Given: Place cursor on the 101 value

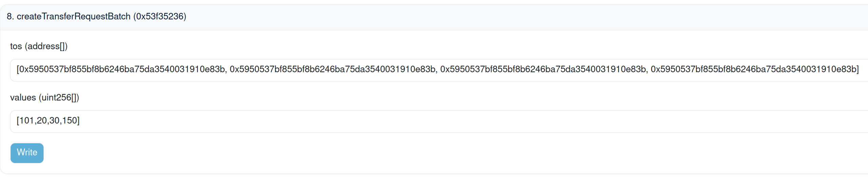Looking at the screenshot, I should point(27,121).
